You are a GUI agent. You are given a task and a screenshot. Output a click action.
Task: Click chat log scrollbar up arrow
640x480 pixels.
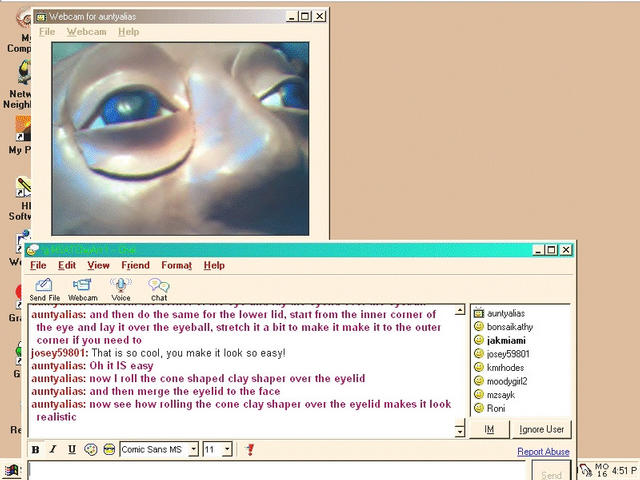(x=460, y=310)
